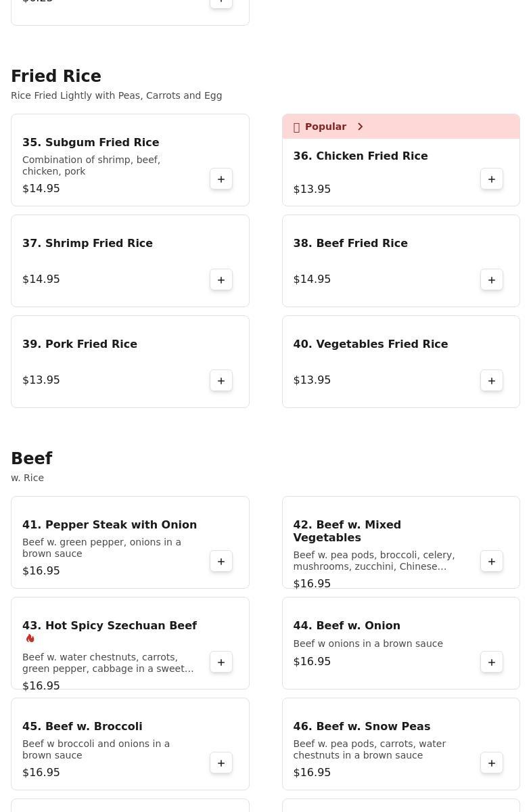
Task: Open 36. Chicken Fried Rice item title
Action: coord(361,156)
